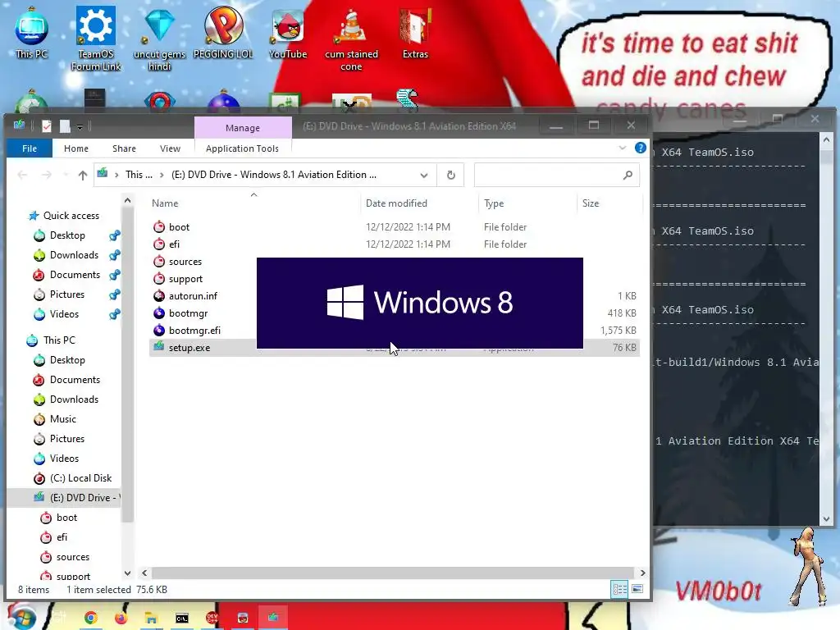Select (E:) DVD Drive in tree
840x630 pixels.
(83, 498)
